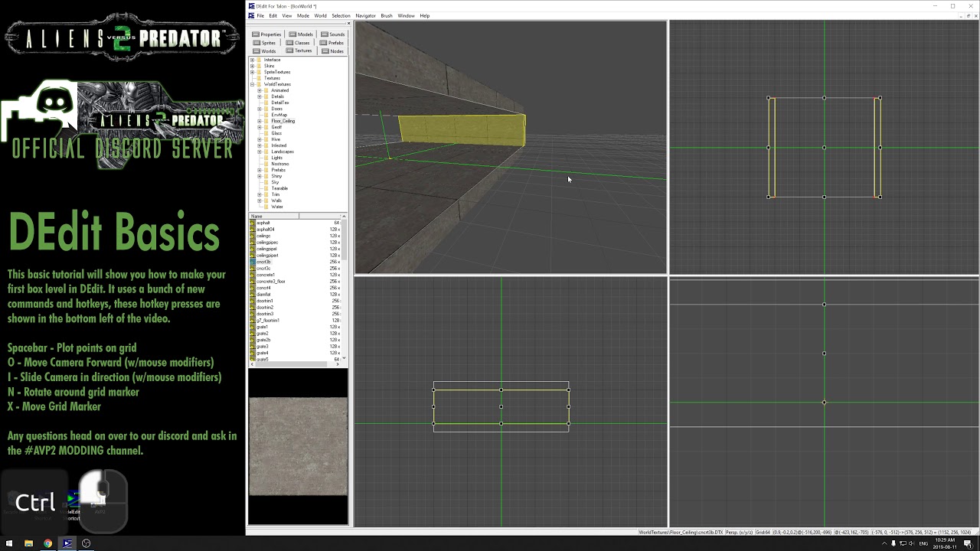The height and width of the screenshot is (551, 980).
Task: Select the asphalt texture icon
Action: click(253, 223)
